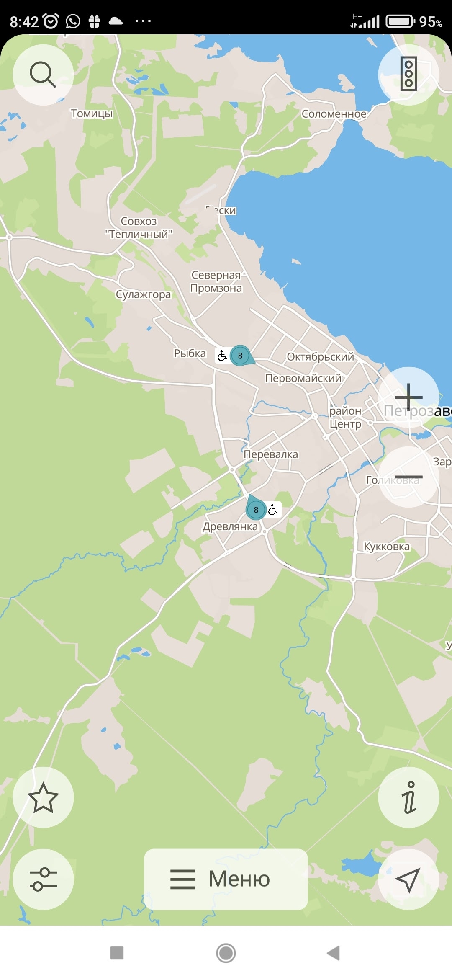Select route 8 marker near Древлянка
The height and width of the screenshot is (980, 452).
[256, 509]
